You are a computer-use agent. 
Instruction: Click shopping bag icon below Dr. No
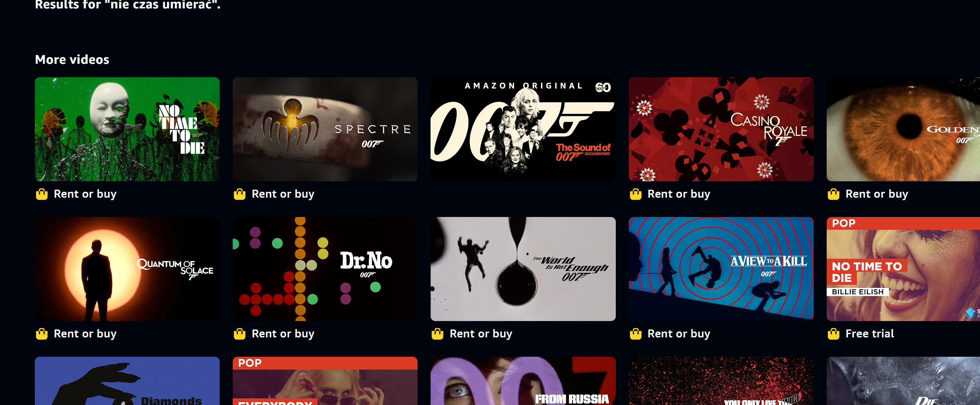tap(239, 334)
